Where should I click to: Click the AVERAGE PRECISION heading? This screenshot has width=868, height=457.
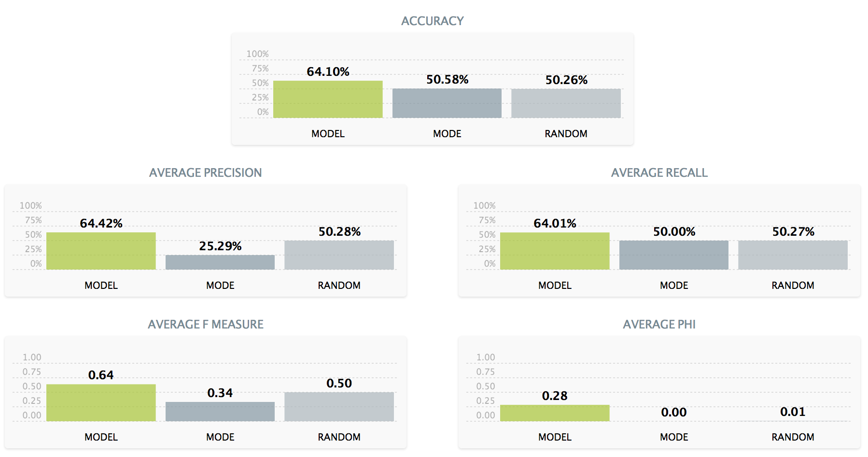pyautogui.click(x=205, y=173)
